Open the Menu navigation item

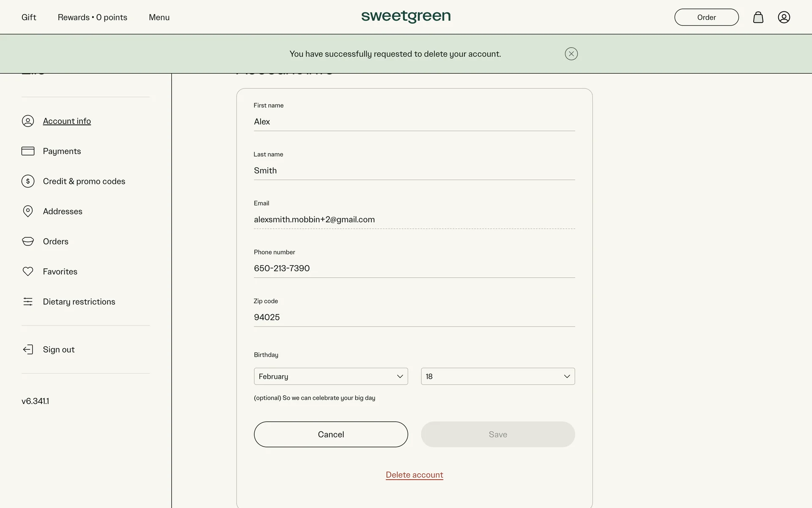coord(159,17)
